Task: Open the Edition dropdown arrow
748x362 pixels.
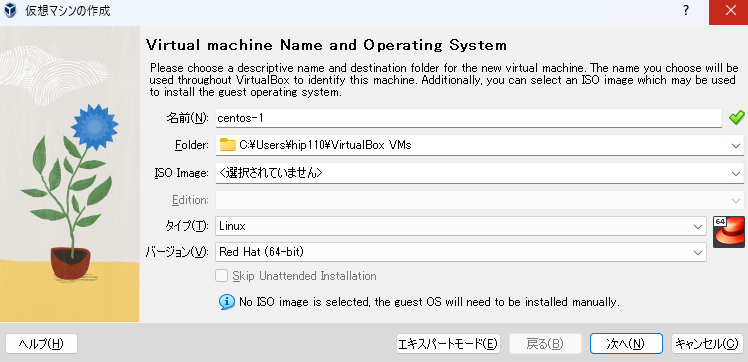Action: pos(735,200)
